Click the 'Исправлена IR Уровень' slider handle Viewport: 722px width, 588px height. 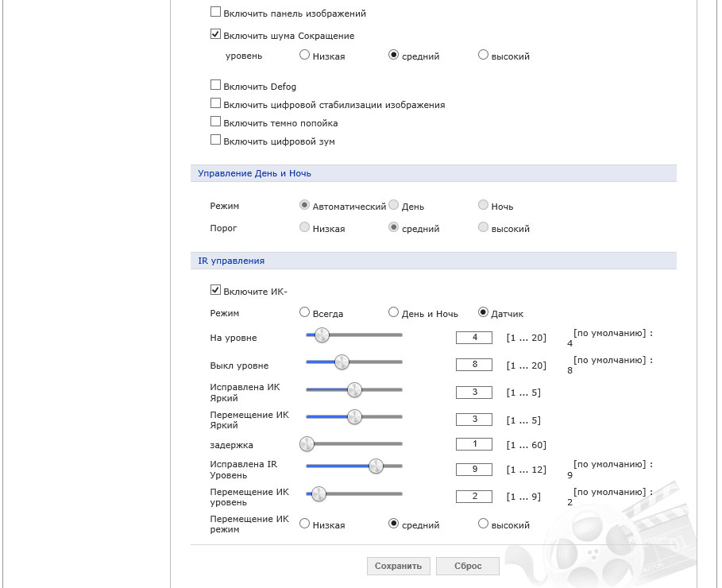(x=376, y=466)
